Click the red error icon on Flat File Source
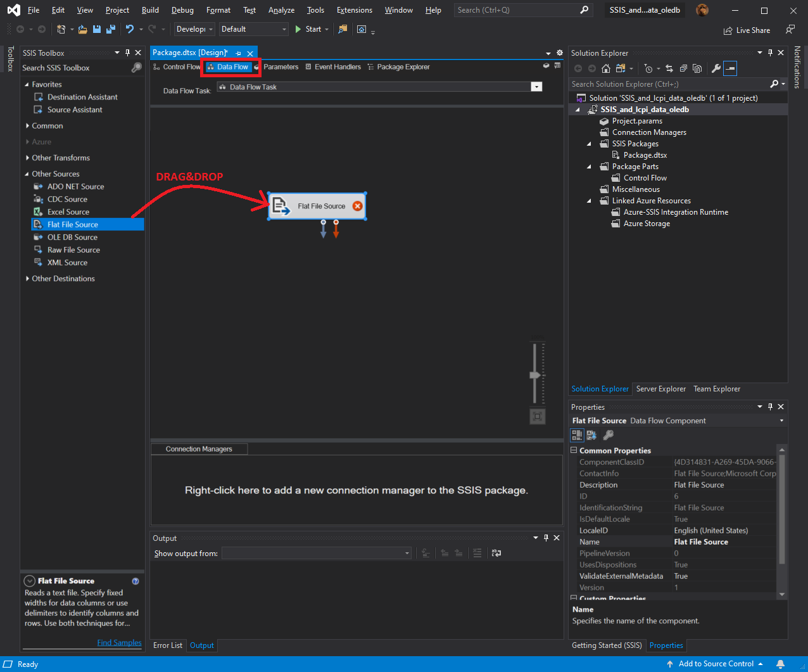808x672 pixels. [x=357, y=206]
